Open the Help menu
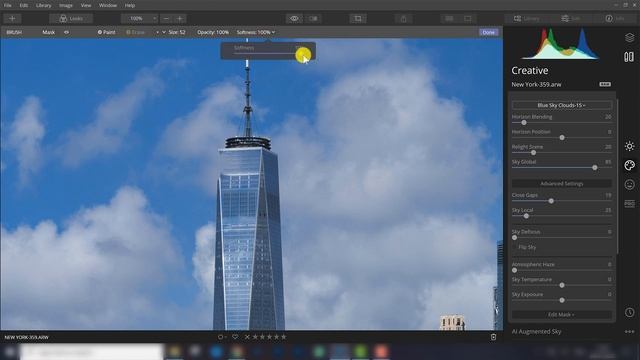Screen dimensions: 640x360 click(x=130, y=5)
